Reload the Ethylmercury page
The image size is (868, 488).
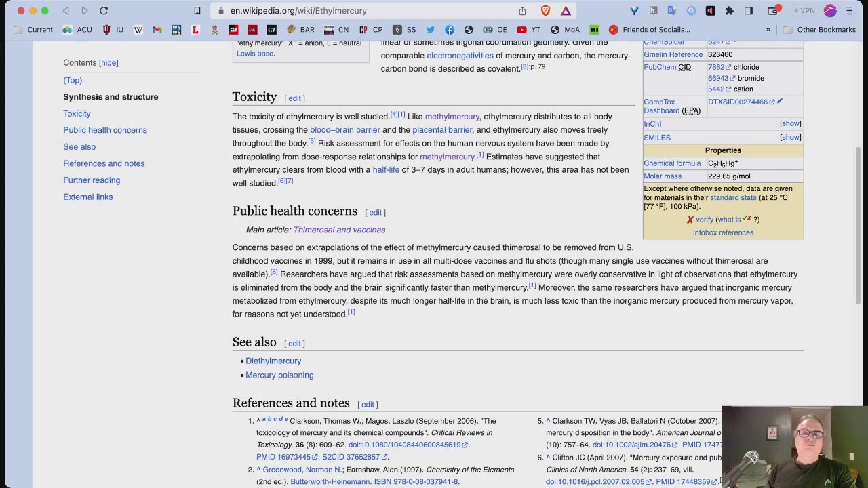click(104, 11)
